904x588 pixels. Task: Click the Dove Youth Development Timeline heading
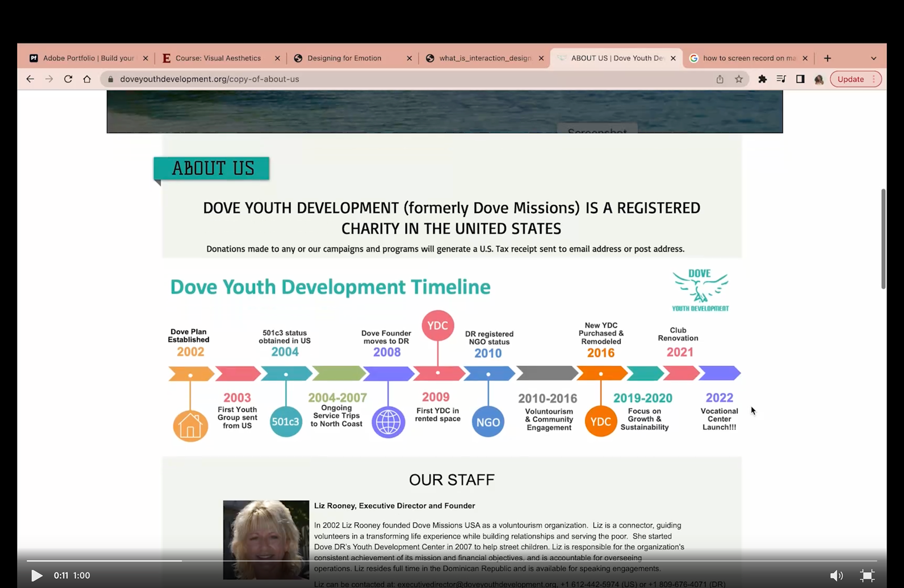330,287
